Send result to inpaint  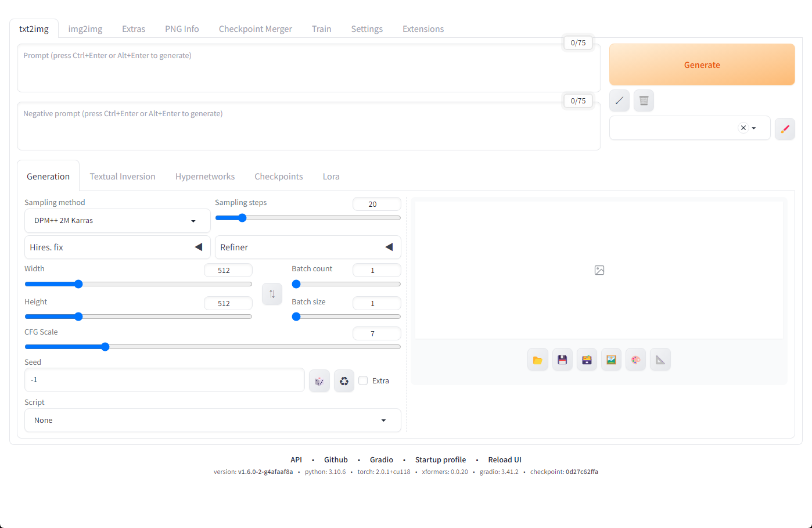point(635,359)
